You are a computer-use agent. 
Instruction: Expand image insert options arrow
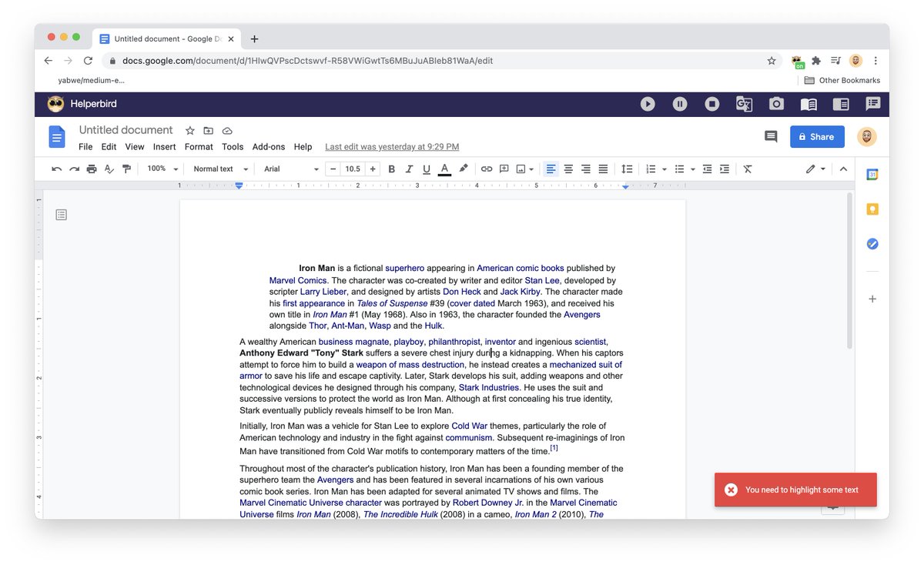(531, 169)
